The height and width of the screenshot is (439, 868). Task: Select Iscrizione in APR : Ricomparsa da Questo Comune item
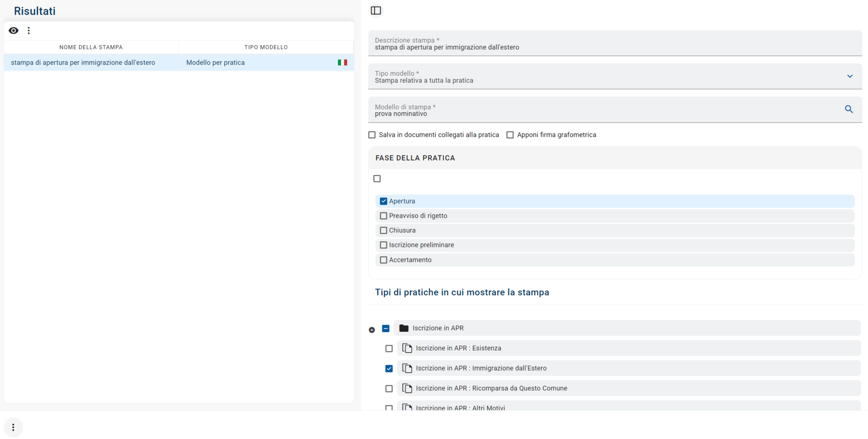[x=491, y=388]
